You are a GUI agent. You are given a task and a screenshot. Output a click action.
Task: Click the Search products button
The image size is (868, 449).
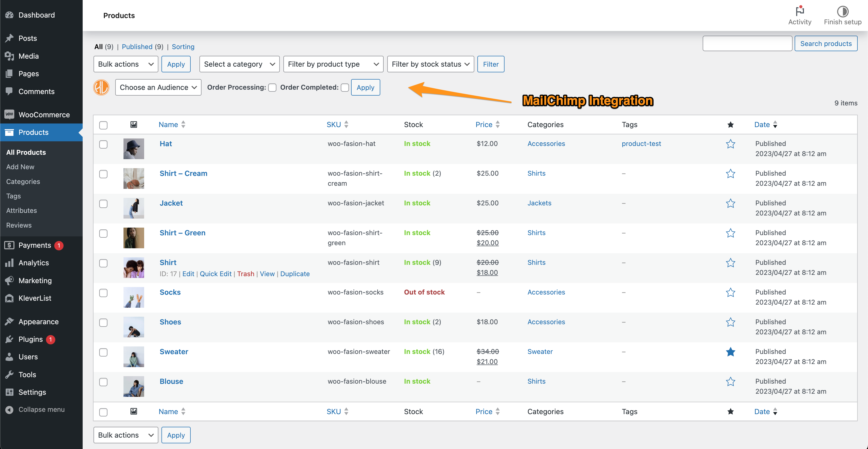[826, 43]
